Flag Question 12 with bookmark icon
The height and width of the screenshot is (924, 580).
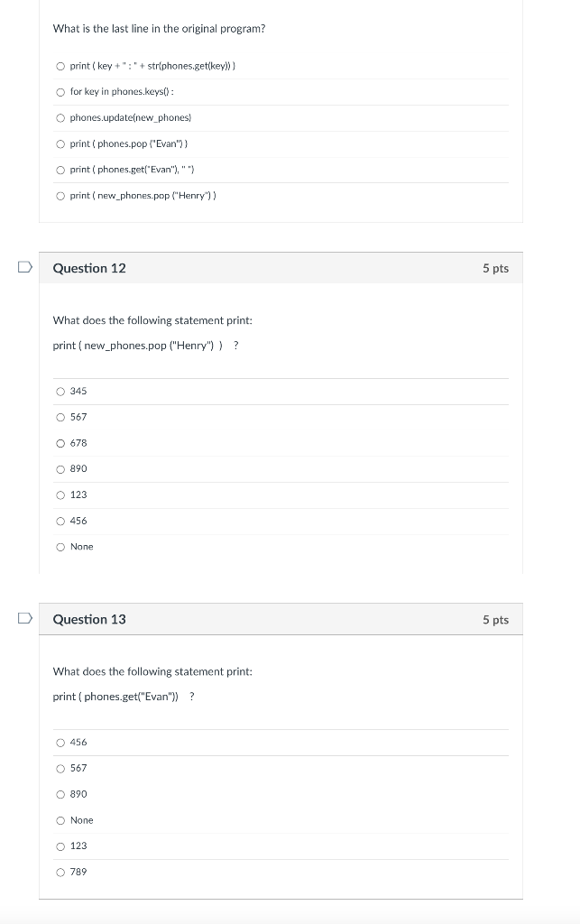(24, 267)
